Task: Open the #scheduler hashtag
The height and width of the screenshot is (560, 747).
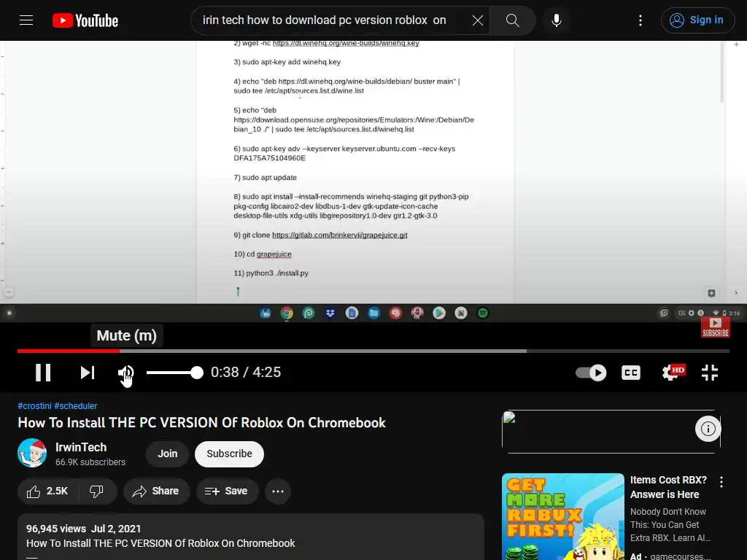Action: click(76, 405)
